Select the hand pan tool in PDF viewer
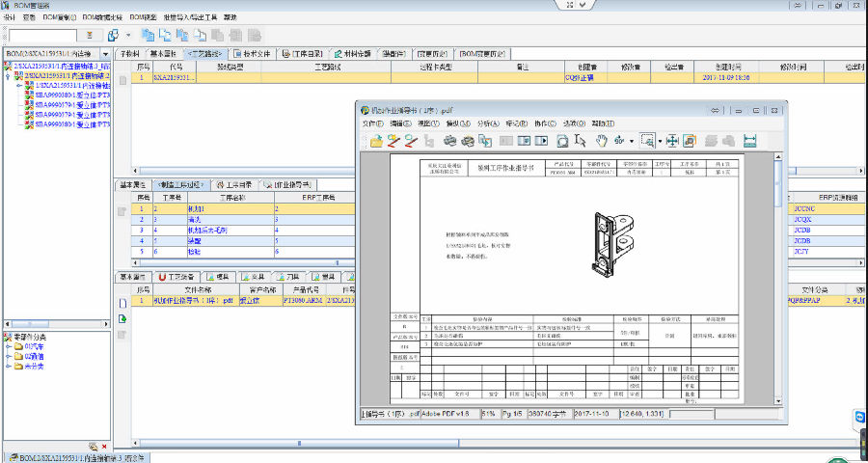This screenshot has width=868, height=463. (x=601, y=141)
